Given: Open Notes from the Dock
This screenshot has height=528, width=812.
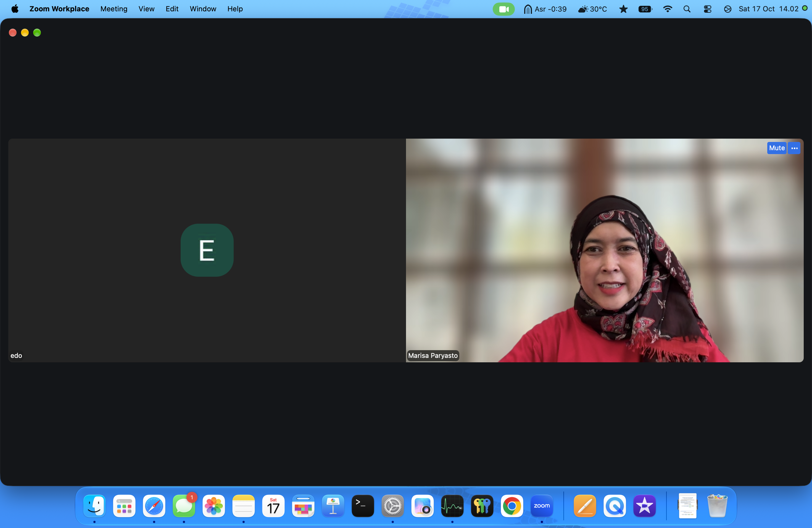Looking at the screenshot, I should pyautogui.click(x=244, y=505).
